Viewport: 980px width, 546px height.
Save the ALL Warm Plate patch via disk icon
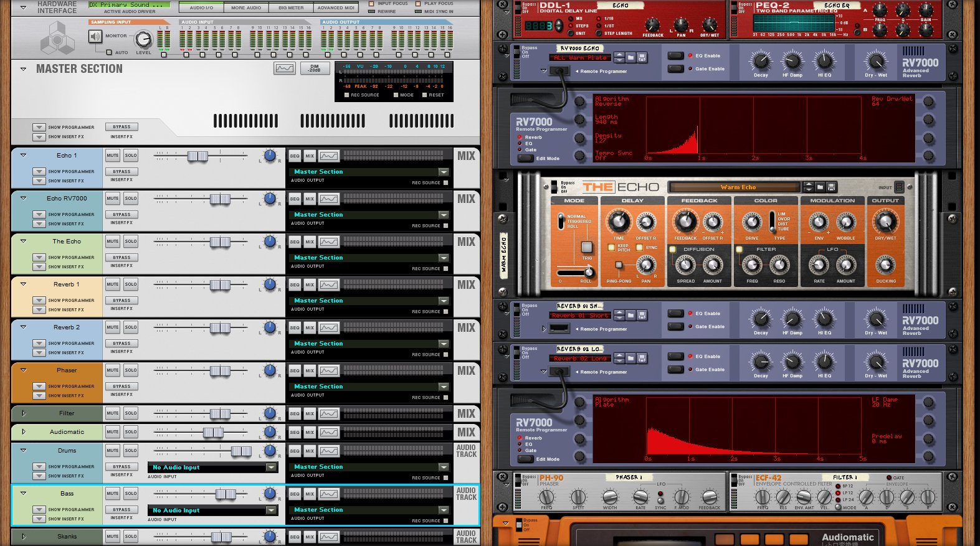[x=642, y=57]
